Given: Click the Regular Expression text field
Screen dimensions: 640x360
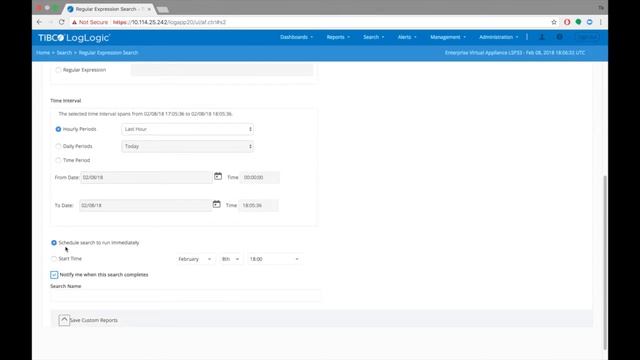Looking at the screenshot, I should (222, 70).
